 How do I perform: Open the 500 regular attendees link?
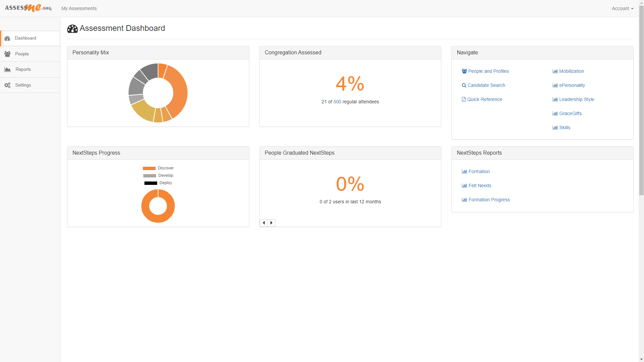click(337, 102)
